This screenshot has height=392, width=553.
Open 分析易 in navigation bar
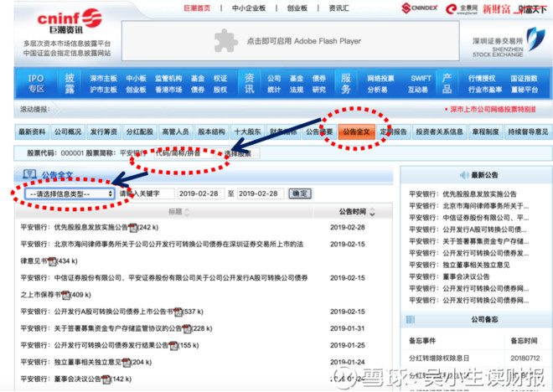(x=377, y=90)
